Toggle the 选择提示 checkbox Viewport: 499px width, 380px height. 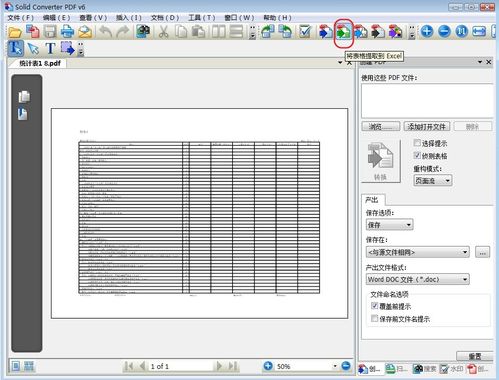pyautogui.click(x=417, y=143)
